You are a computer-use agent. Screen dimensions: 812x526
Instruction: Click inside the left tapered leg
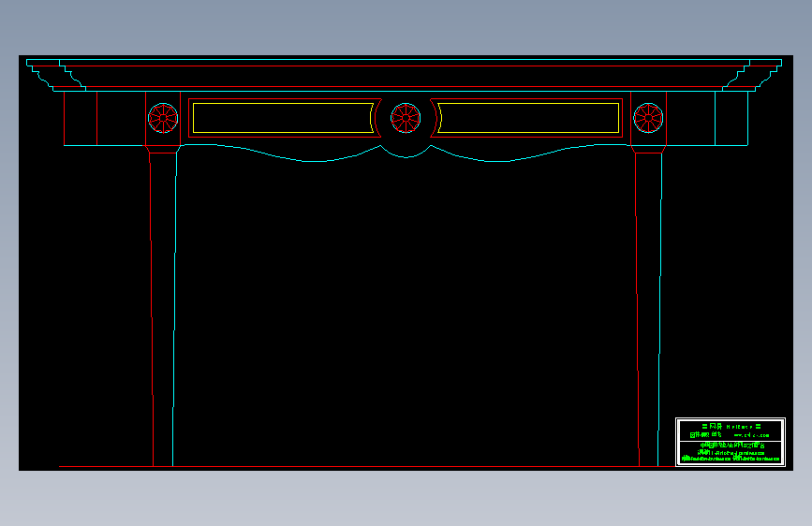(x=163, y=310)
